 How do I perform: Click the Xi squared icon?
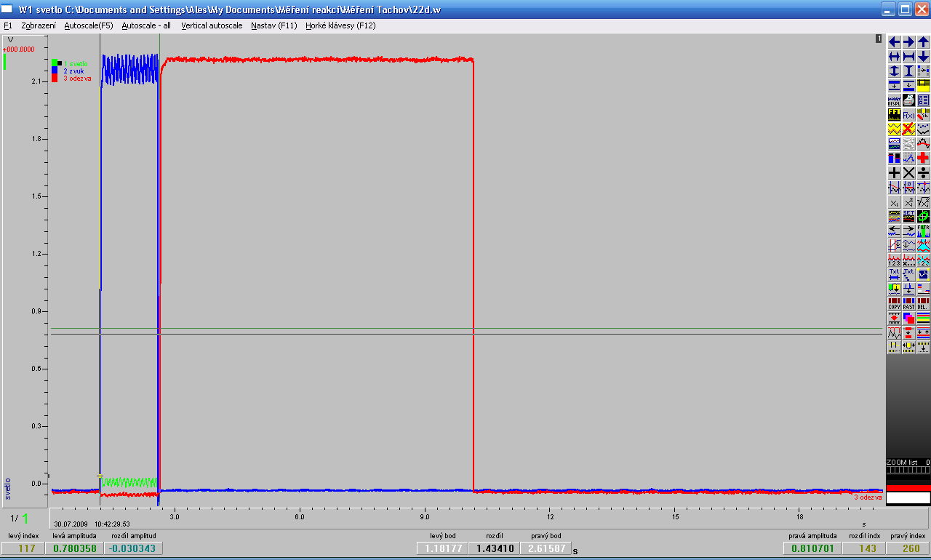(908, 203)
